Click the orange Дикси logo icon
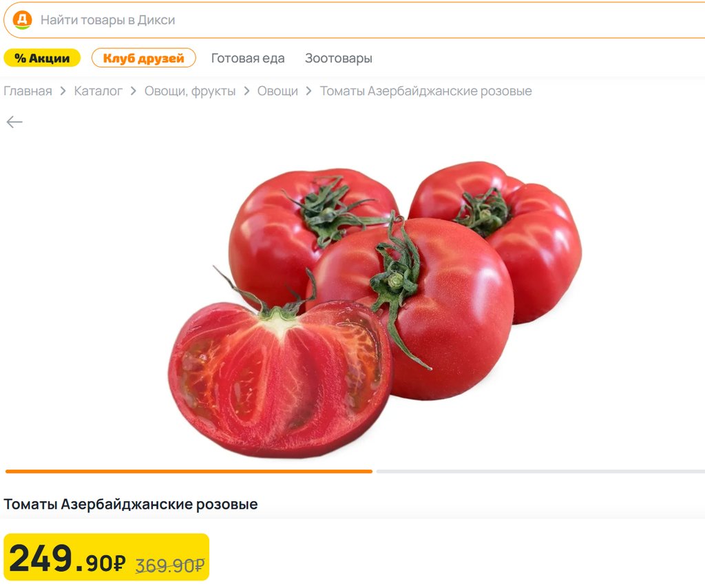705x588 pixels. click(22, 20)
